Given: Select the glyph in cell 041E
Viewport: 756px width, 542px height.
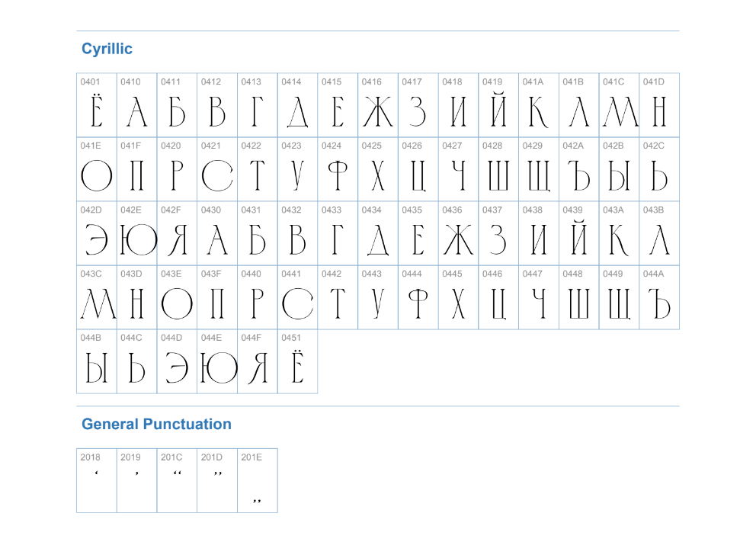Looking at the screenshot, I should pyautogui.click(x=97, y=170).
